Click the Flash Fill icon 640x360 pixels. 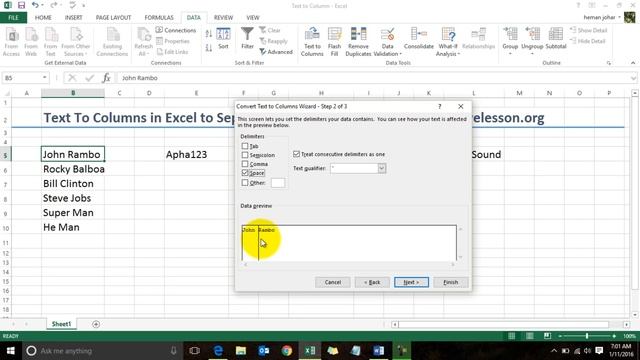point(334,42)
